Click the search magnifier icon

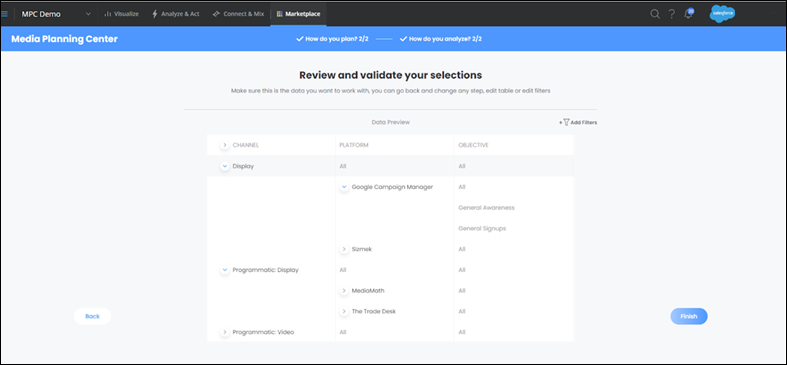pyautogui.click(x=654, y=14)
